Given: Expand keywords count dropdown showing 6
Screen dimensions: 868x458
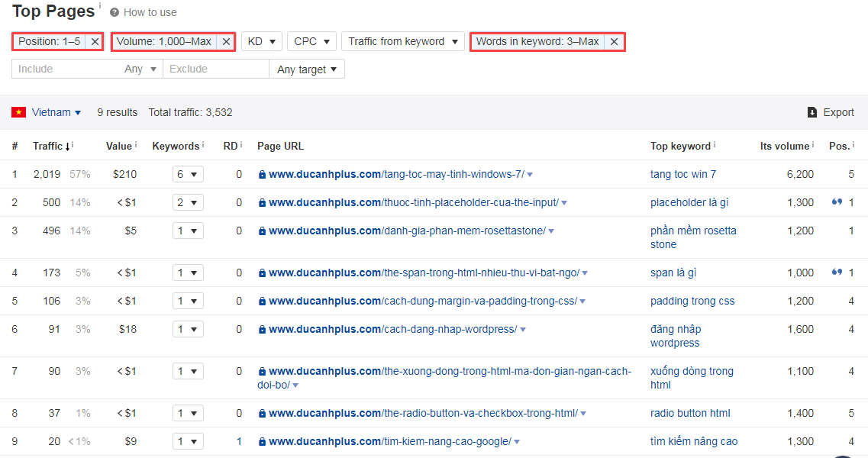Looking at the screenshot, I should 187,175.
